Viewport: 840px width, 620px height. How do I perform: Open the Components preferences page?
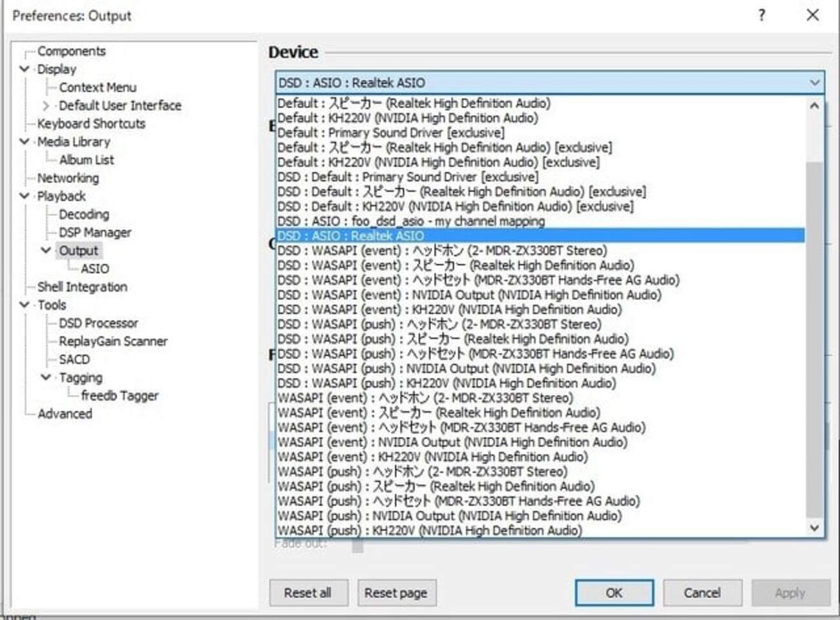(x=71, y=50)
